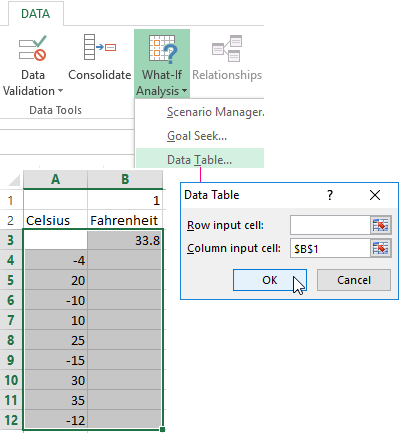
Task: Click cell A5 with value 20
Action: (55, 280)
